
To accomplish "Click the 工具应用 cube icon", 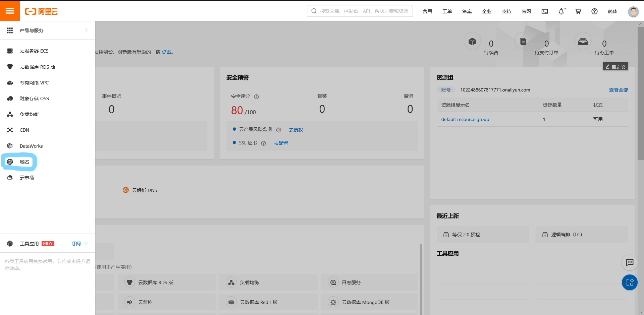I will pos(10,244).
